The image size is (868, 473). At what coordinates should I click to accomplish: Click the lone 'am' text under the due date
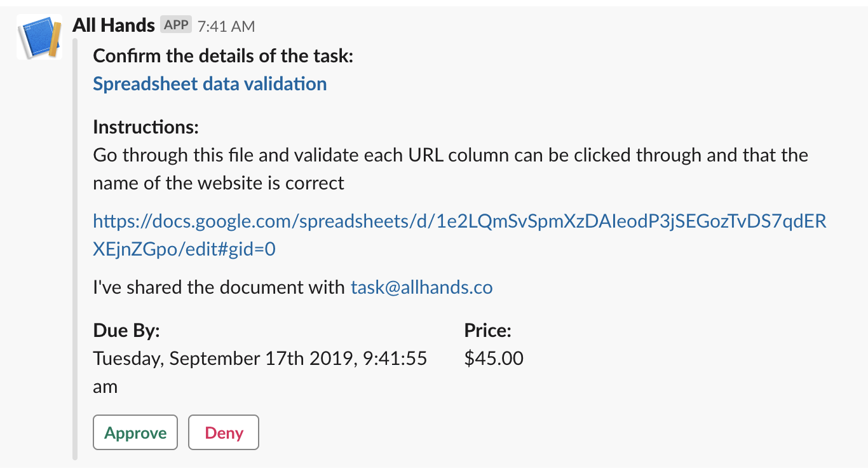105,387
